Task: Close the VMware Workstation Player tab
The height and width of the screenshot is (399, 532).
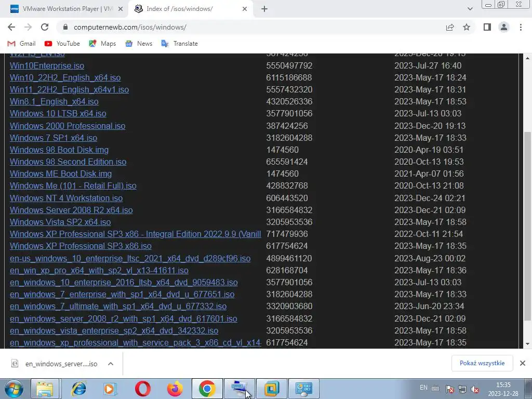Action: pos(120,9)
